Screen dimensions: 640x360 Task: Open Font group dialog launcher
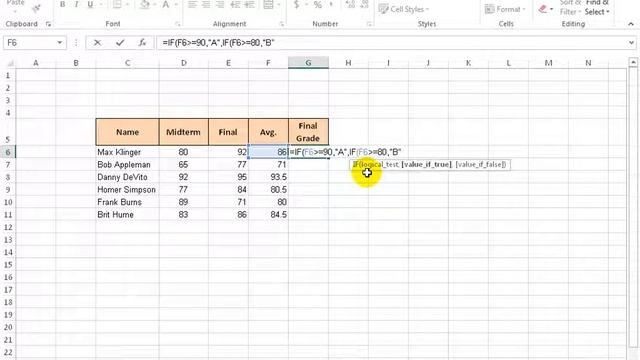point(178,24)
